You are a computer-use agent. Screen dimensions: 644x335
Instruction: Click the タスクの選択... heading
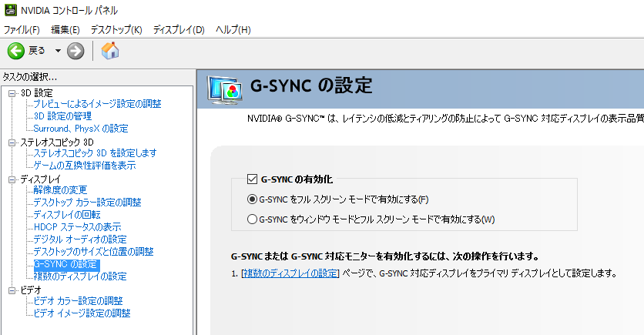point(29,77)
